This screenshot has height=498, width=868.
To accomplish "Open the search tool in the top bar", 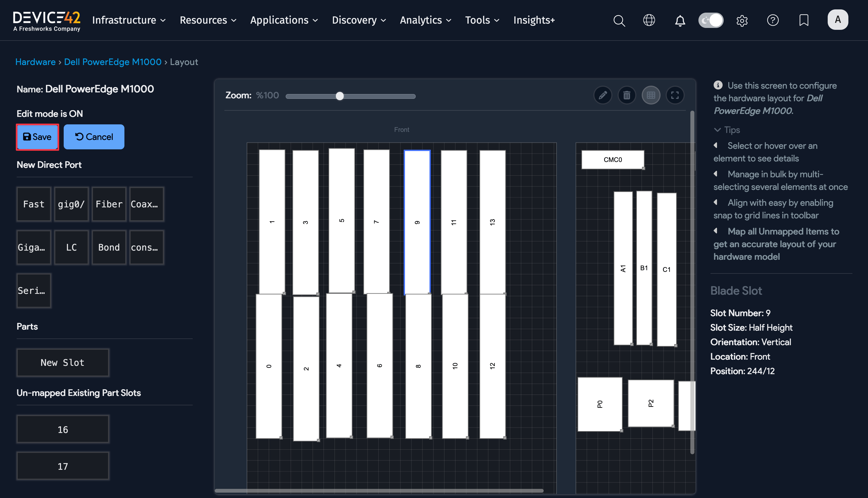I will [619, 20].
